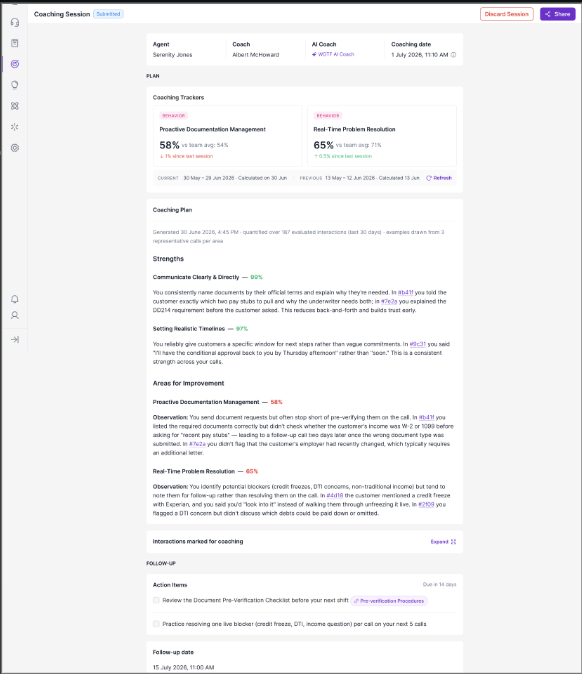The height and width of the screenshot is (674, 582).
Task: Open call #7e2a in the Proactive Documentation observation
Action: [197, 444]
